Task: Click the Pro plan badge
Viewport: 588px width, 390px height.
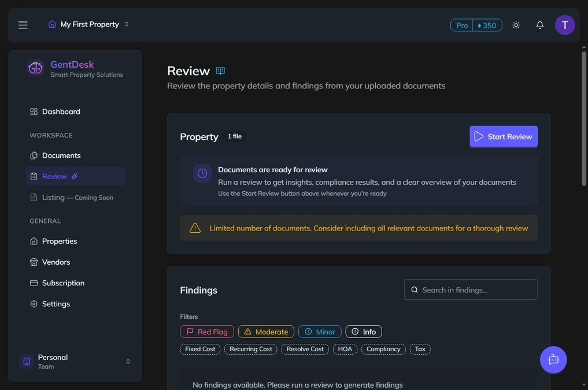Action: coord(461,25)
